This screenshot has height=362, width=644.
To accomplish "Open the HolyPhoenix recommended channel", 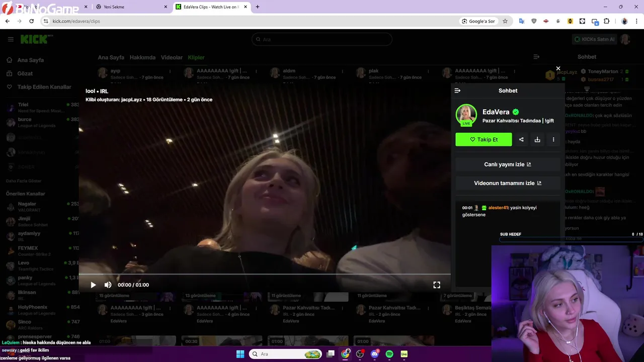I will point(42,310).
